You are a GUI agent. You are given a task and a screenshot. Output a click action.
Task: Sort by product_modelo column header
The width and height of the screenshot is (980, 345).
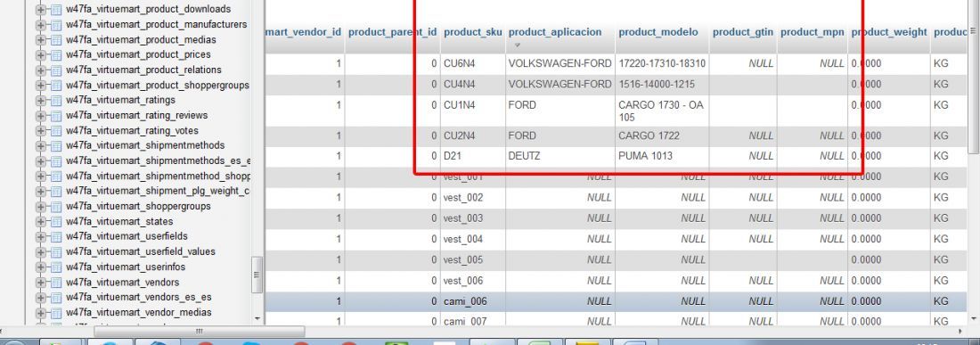pos(658,32)
